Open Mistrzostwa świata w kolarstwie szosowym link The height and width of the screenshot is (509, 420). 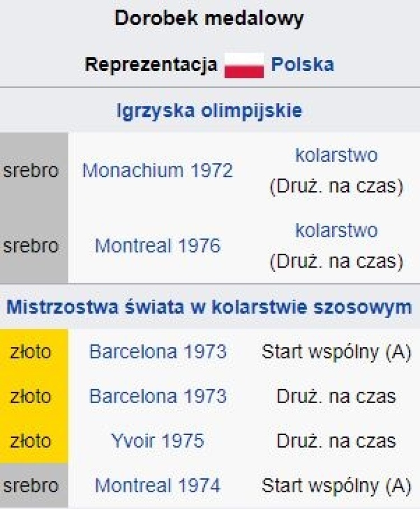point(209,307)
